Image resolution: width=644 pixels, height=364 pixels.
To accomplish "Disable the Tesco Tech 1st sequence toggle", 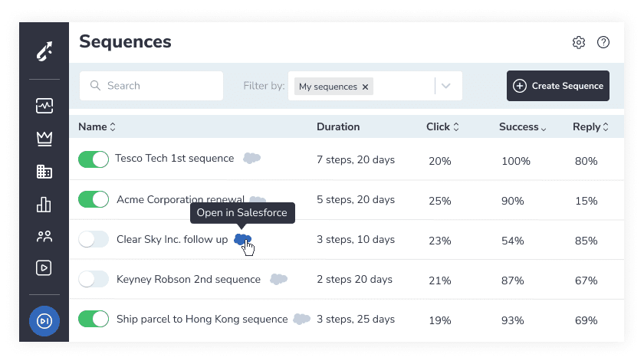I will click(94, 159).
